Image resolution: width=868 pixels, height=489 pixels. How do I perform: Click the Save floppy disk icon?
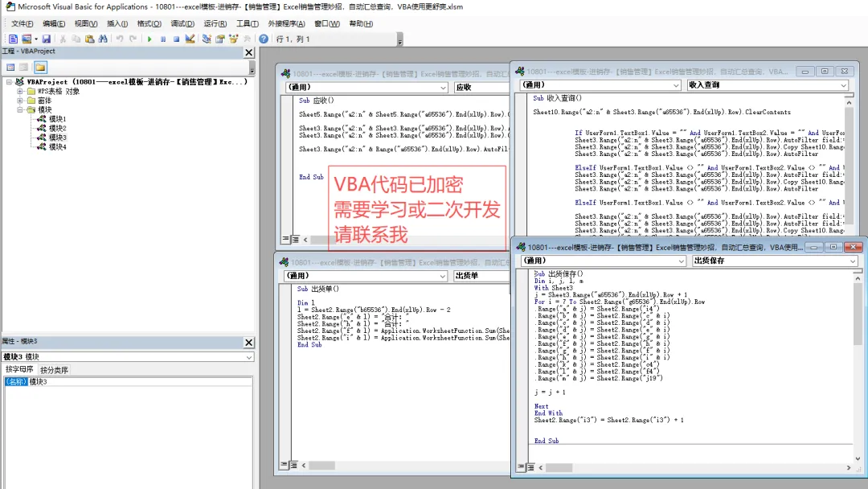46,39
